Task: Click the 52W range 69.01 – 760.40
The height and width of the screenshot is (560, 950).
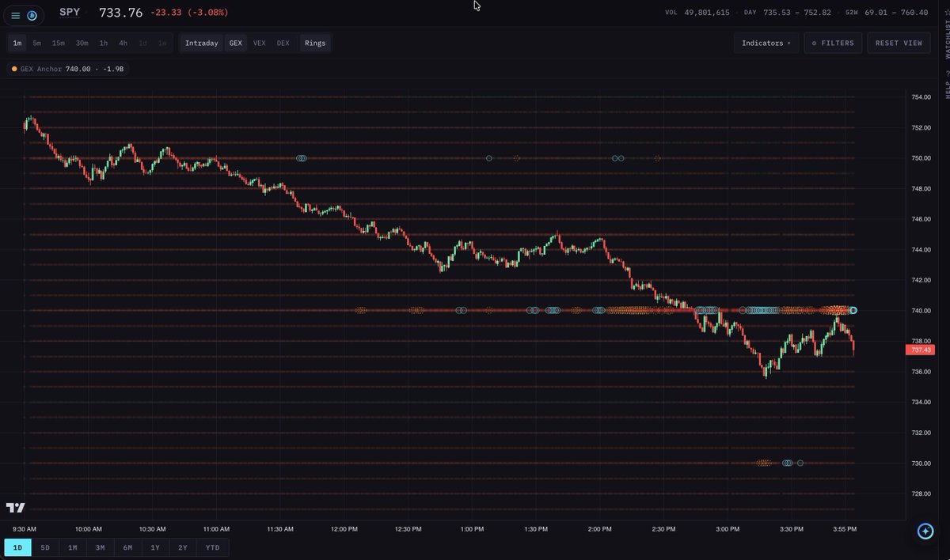Action: (896, 13)
